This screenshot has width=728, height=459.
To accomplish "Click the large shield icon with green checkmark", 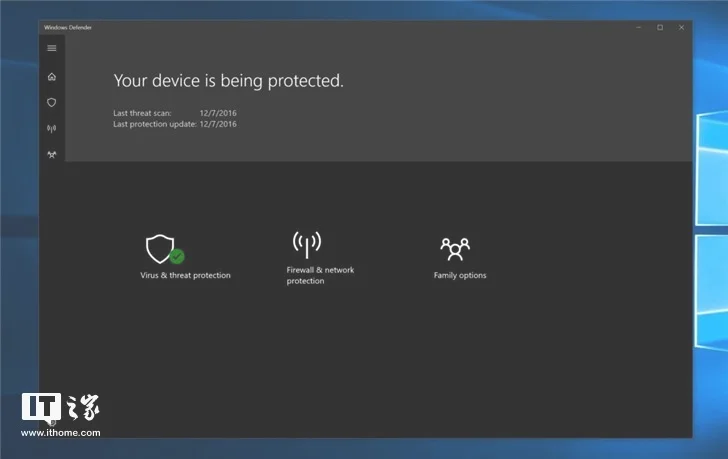I will 165,249.
